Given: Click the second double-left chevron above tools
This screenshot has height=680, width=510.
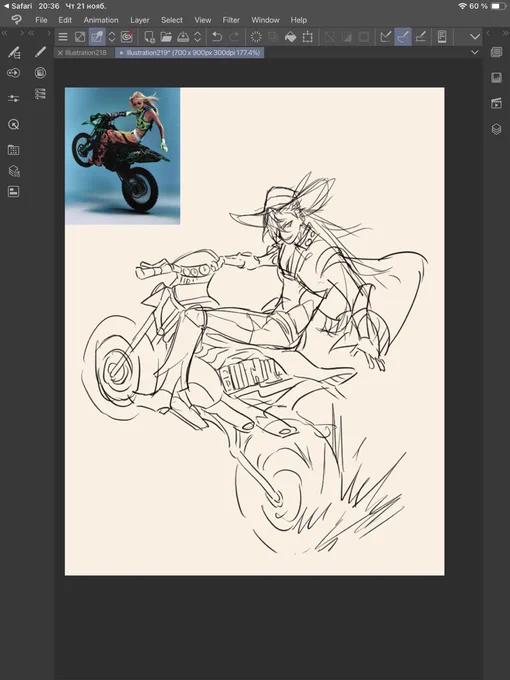Looking at the screenshot, I should (31, 33).
